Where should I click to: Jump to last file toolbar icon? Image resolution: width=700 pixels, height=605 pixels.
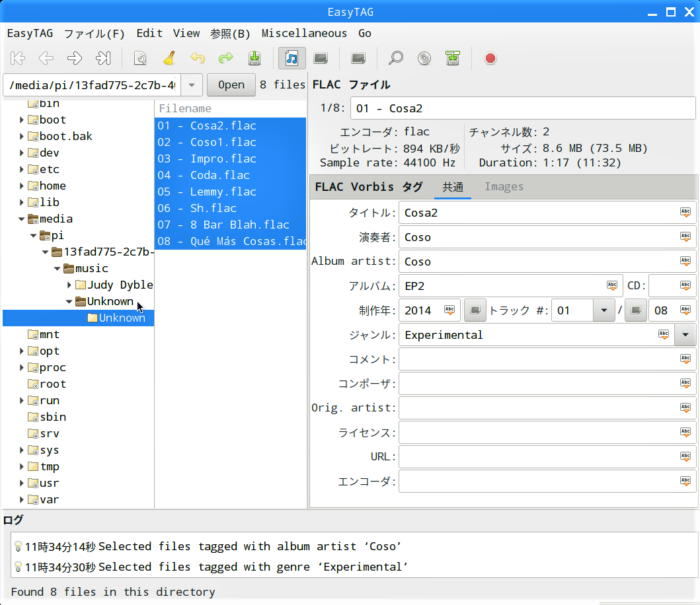(x=103, y=58)
